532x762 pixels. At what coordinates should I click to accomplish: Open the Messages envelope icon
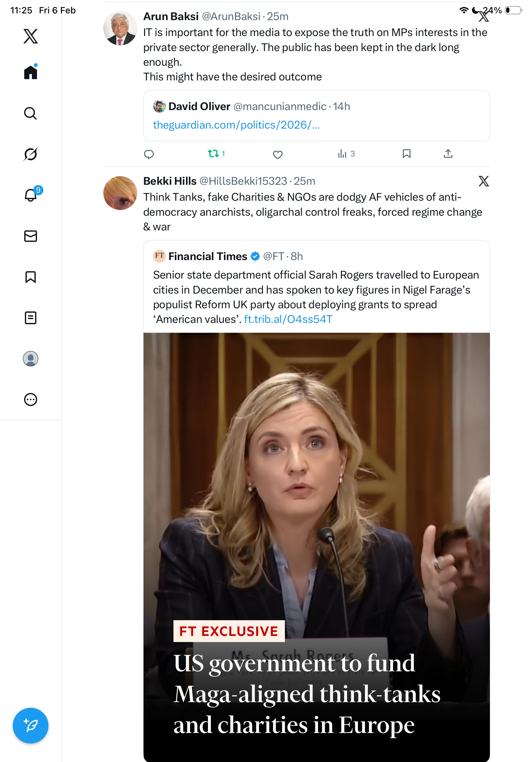click(31, 236)
